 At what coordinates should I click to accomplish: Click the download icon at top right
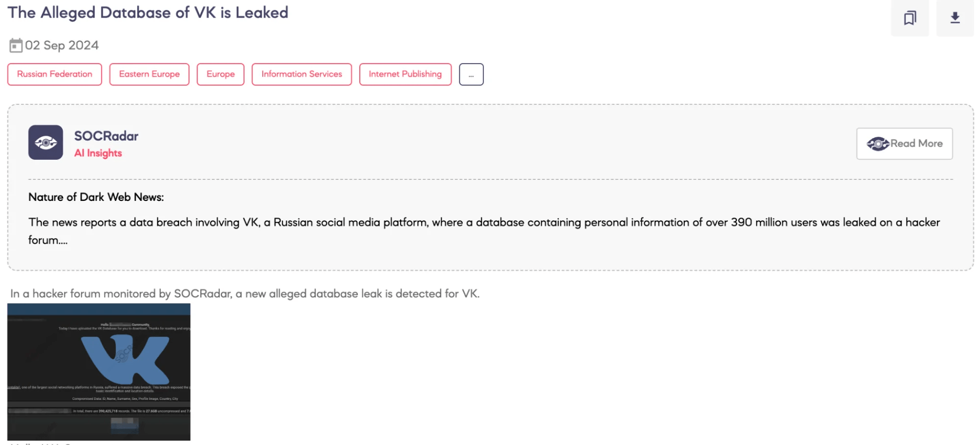tap(955, 18)
